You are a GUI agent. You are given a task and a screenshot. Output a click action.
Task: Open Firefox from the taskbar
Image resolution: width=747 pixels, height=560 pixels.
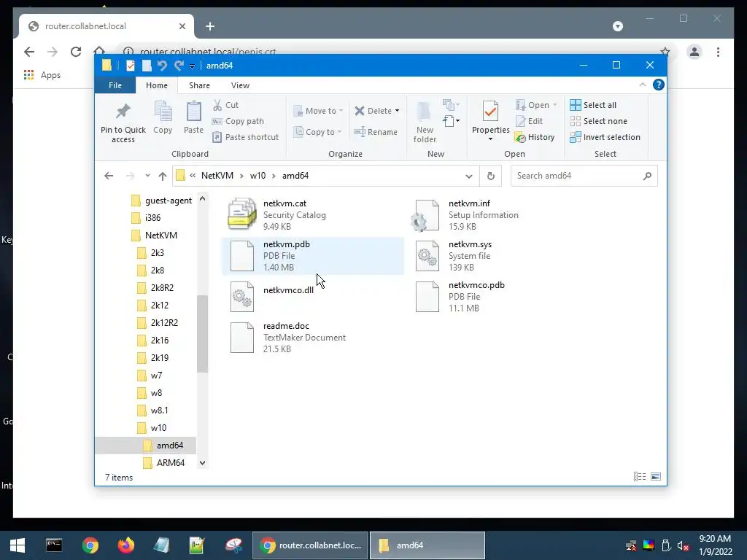[126, 545]
